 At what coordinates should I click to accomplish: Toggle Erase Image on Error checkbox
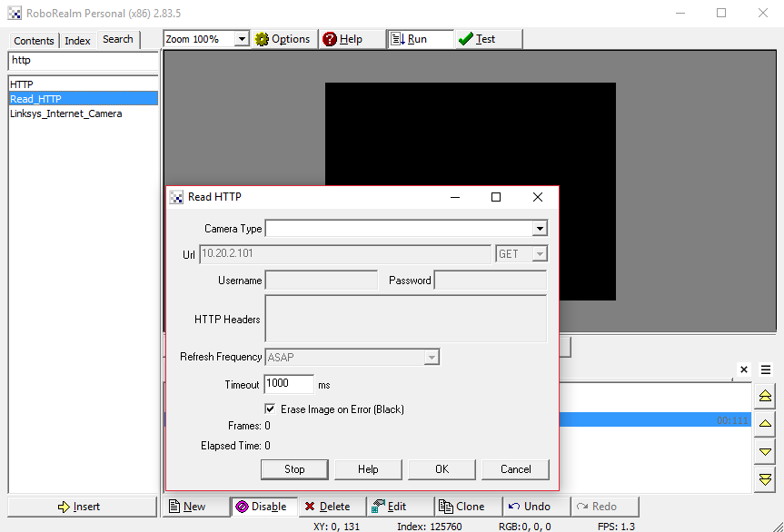pos(271,409)
